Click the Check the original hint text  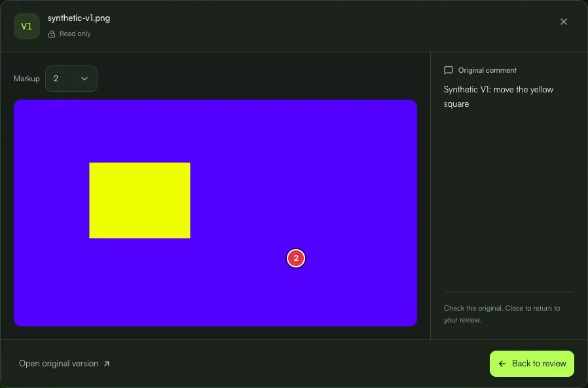click(502, 314)
